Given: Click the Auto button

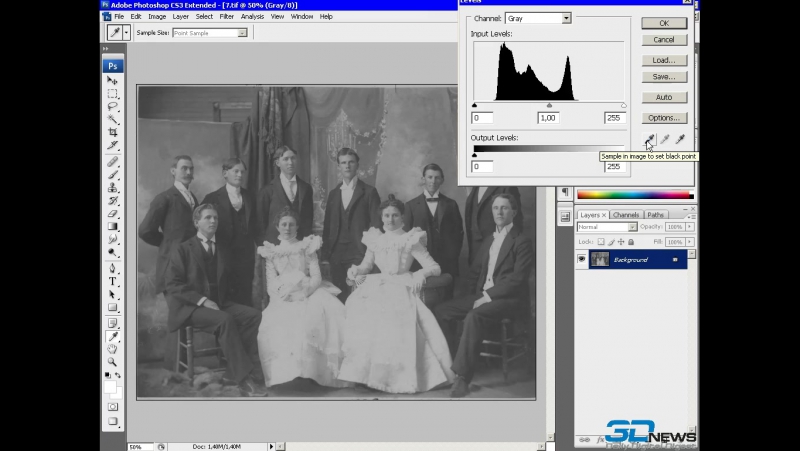Looking at the screenshot, I should (x=664, y=97).
